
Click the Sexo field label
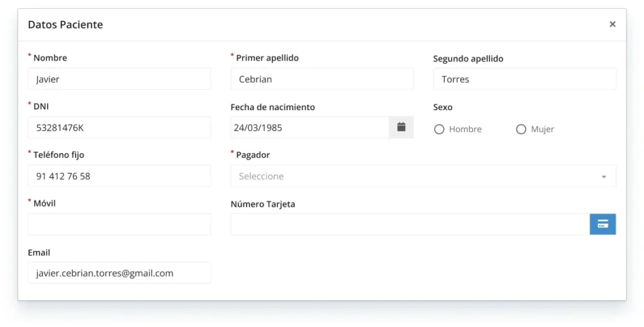443,107
